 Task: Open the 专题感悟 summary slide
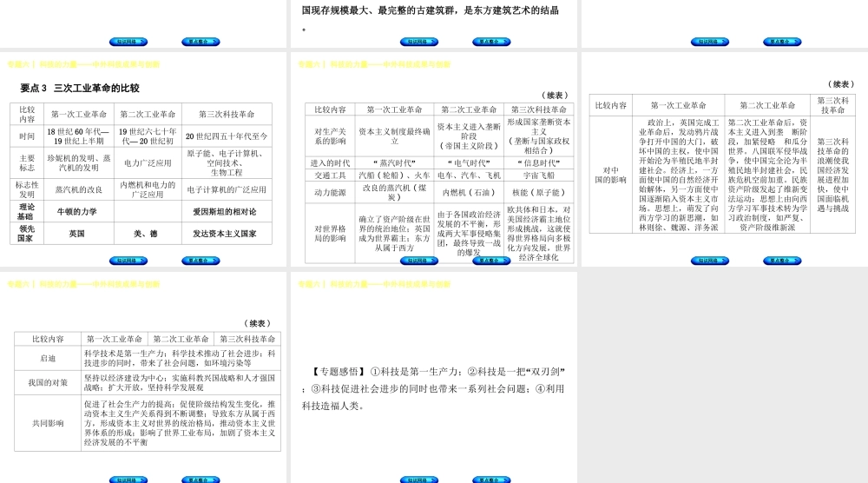[x=433, y=378]
